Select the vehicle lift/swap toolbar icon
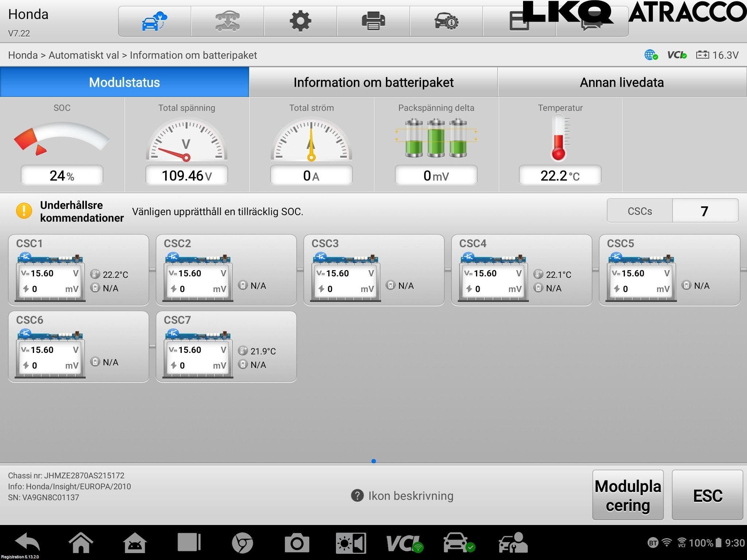Image resolution: width=747 pixels, height=560 pixels. tap(227, 21)
